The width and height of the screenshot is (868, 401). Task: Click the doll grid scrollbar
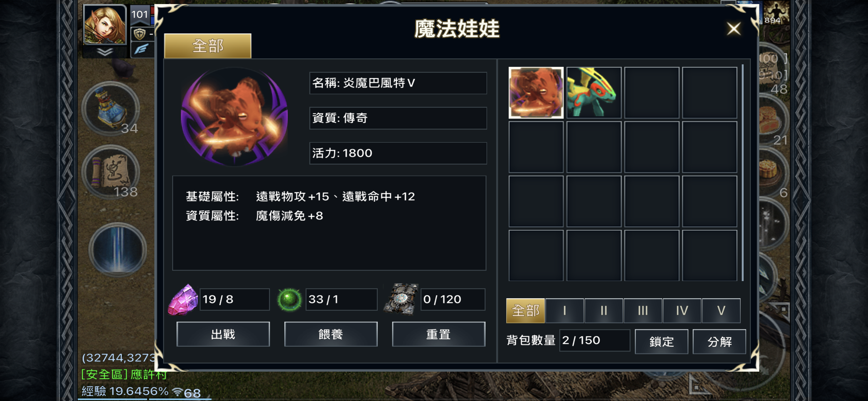click(742, 173)
